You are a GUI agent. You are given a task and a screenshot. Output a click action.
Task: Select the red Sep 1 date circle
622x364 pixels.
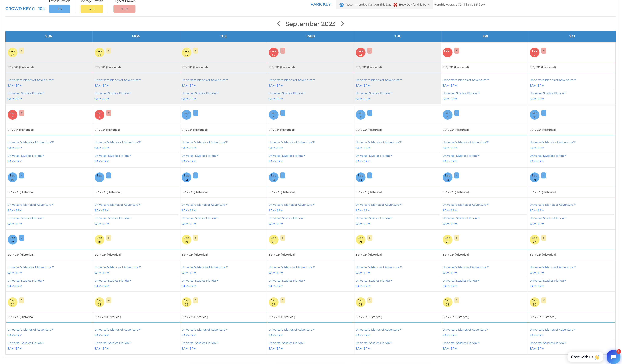tap(448, 52)
